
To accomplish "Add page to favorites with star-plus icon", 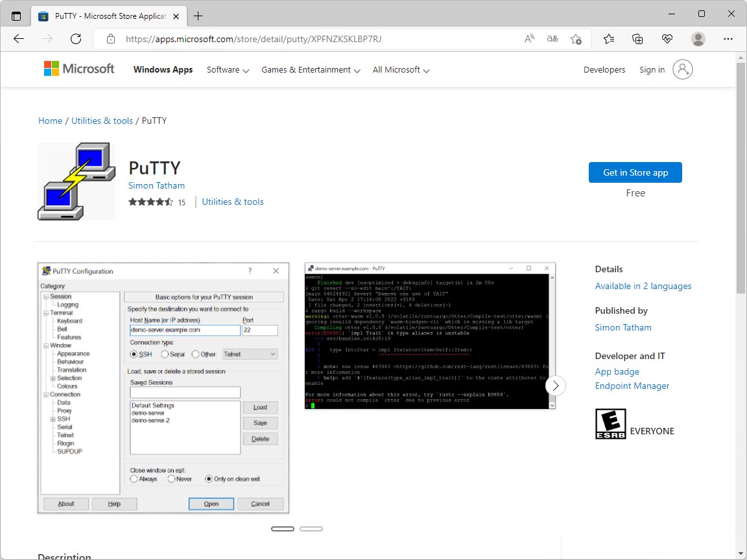I will 576,39.
